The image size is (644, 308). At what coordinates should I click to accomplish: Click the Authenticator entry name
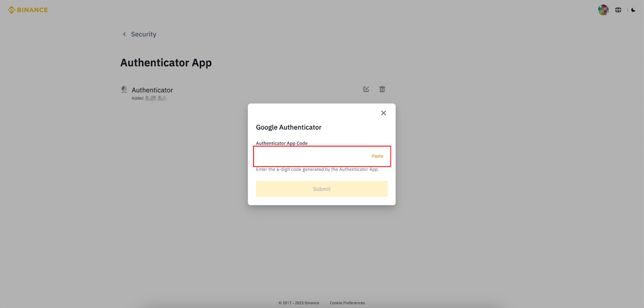pyautogui.click(x=152, y=90)
